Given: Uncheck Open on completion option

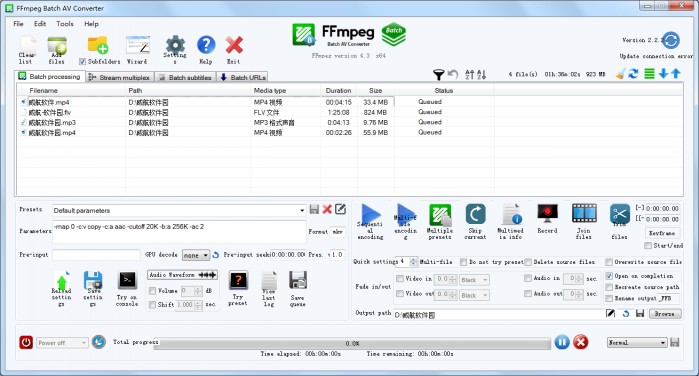Looking at the screenshot, I should click(609, 276).
